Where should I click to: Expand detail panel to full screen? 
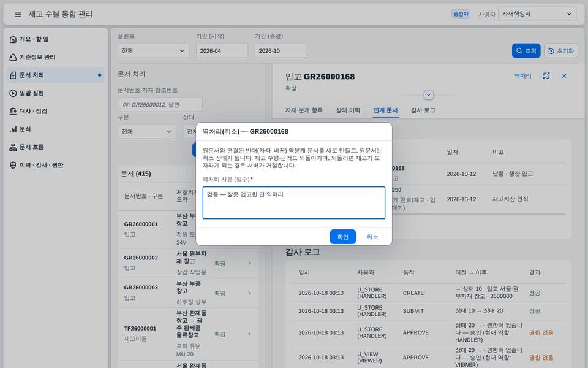point(546,76)
